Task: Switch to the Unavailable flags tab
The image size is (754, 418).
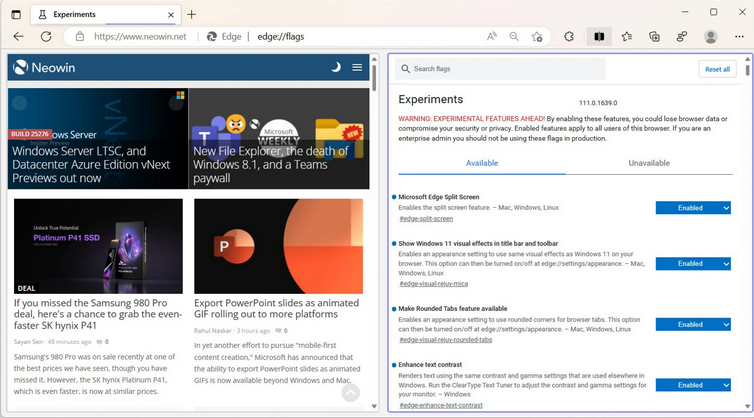Action: (x=649, y=163)
